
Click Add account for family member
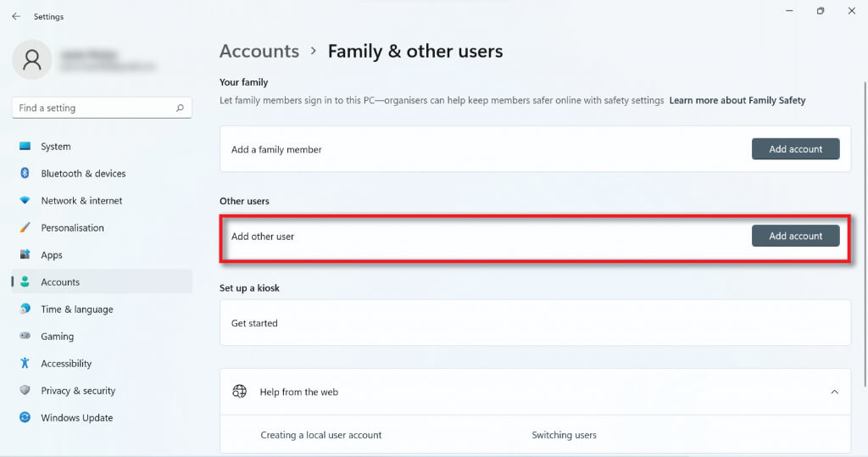point(795,149)
